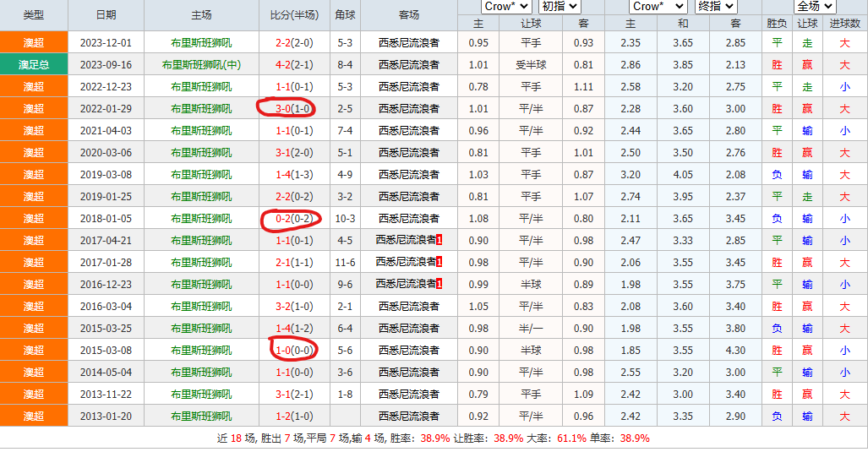Click home odds 1.08 on 2018-01-05 row
This screenshot has height=452, width=868.
(478, 219)
